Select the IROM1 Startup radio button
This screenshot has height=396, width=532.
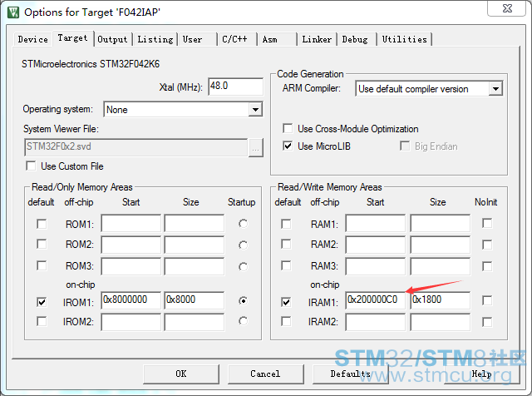[243, 300]
